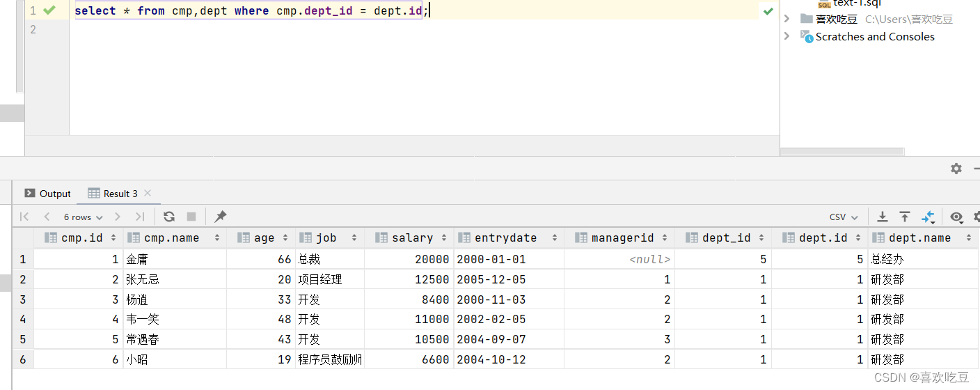
Task: Select the 喜欢吃豆 project folder
Action: click(837, 19)
